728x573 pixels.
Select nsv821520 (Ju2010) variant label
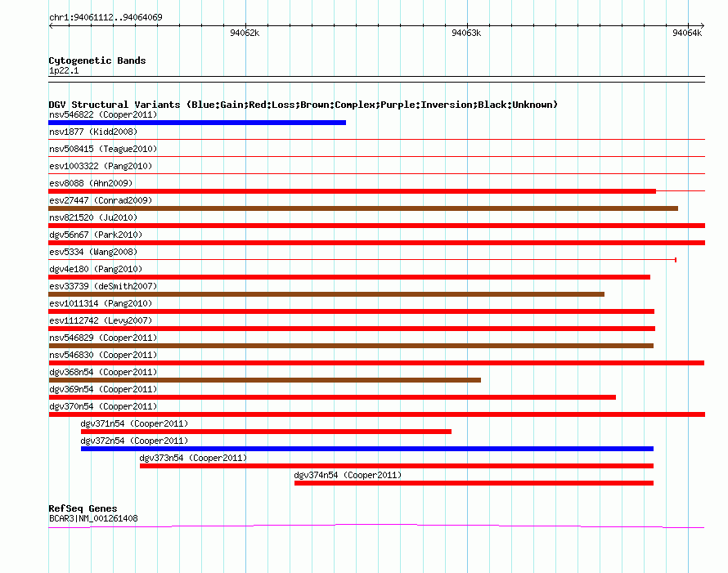click(93, 217)
